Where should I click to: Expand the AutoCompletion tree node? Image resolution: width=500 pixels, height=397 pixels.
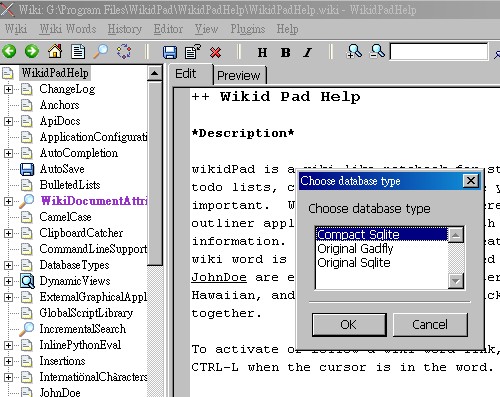tap(8, 153)
